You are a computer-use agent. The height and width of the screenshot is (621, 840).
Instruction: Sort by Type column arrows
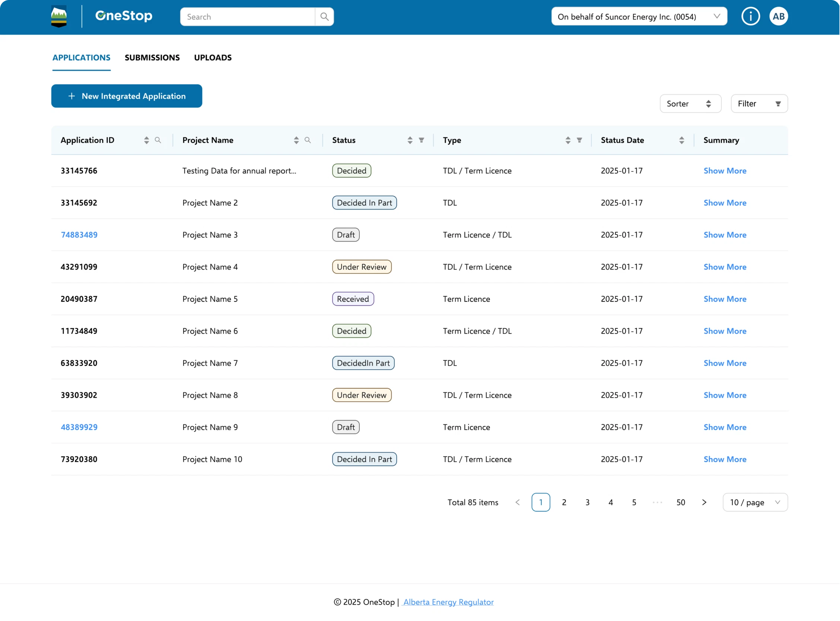point(568,140)
